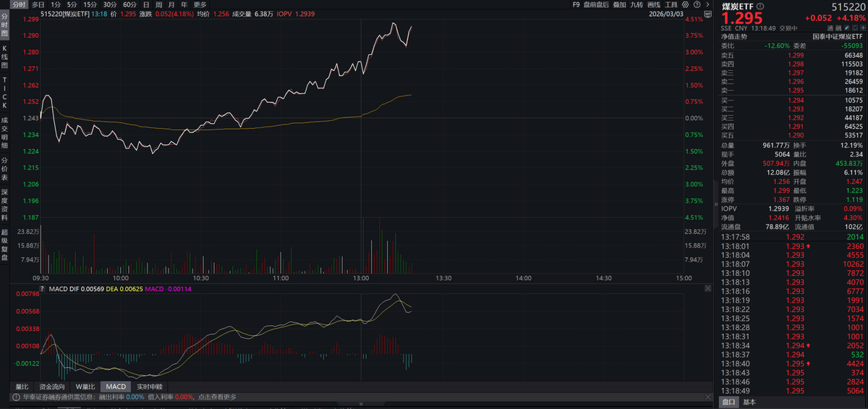The height and width of the screenshot is (409, 868).
Task: Toggle 九转 indicator
Action: click(x=637, y=4)
